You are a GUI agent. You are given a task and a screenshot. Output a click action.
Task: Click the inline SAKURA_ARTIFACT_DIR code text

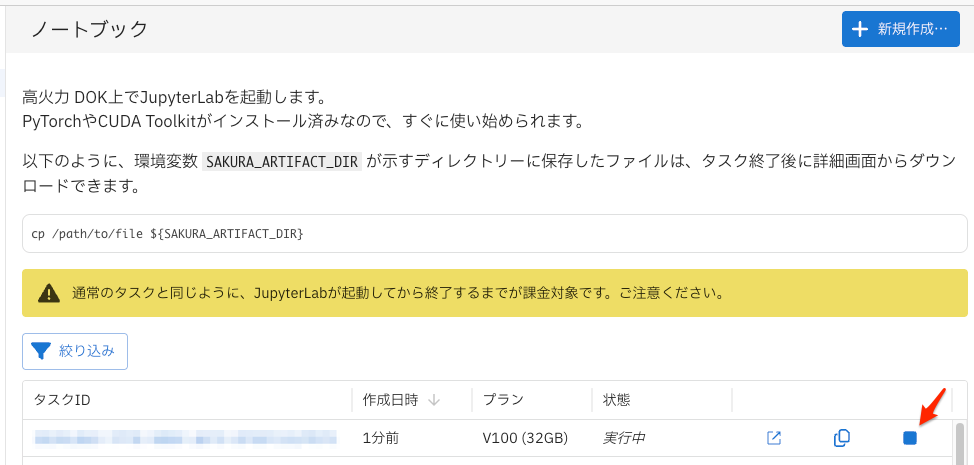(x=281, y=162)
